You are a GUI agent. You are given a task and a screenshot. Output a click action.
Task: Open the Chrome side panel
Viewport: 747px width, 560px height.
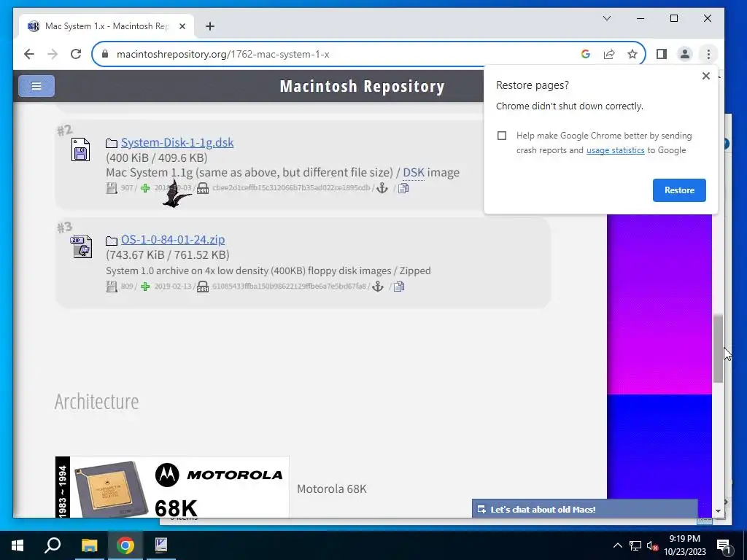(x=661, y=54)
